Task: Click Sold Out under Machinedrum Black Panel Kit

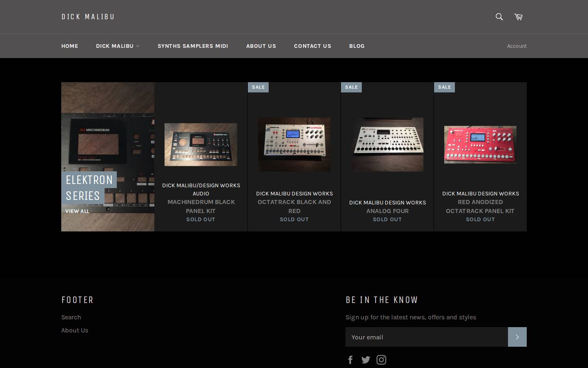Action: tap(201, 219)
